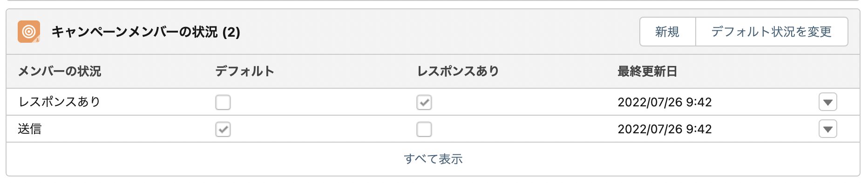868x183 pixels.
Task: Uncheck レスポンスあり checkbox in the first row
Action: [424, 102]
